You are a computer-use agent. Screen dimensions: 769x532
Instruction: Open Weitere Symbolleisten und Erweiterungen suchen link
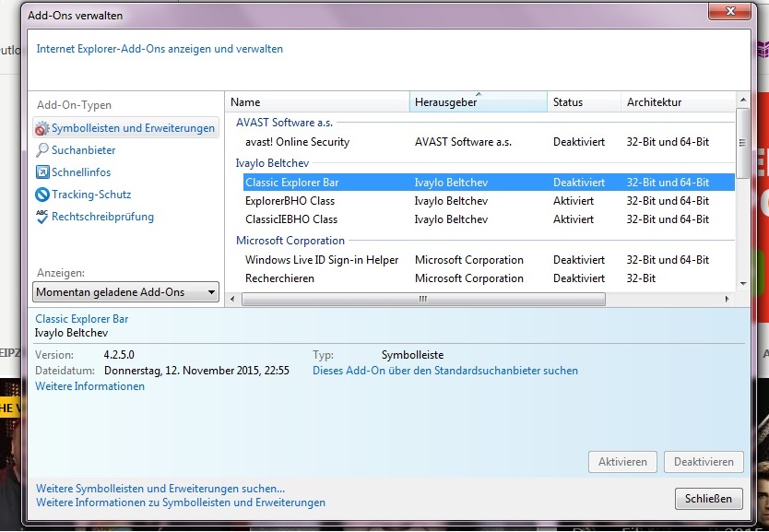point(160,489)
